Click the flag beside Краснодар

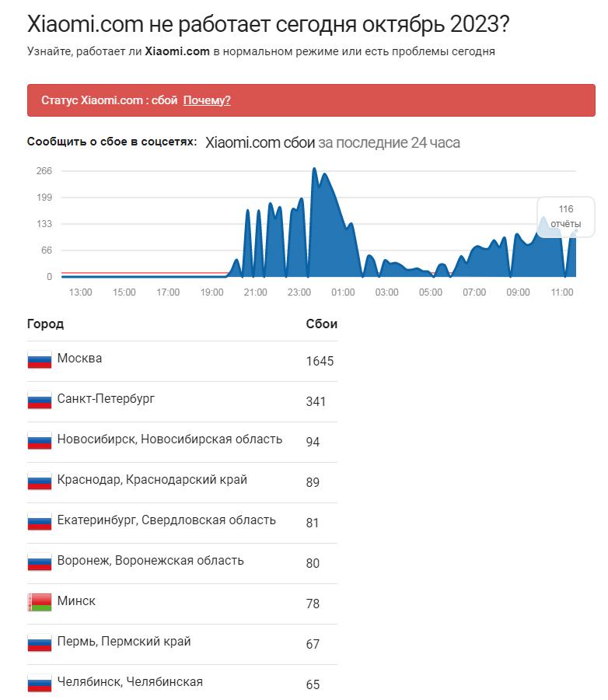tap(40, 481)
